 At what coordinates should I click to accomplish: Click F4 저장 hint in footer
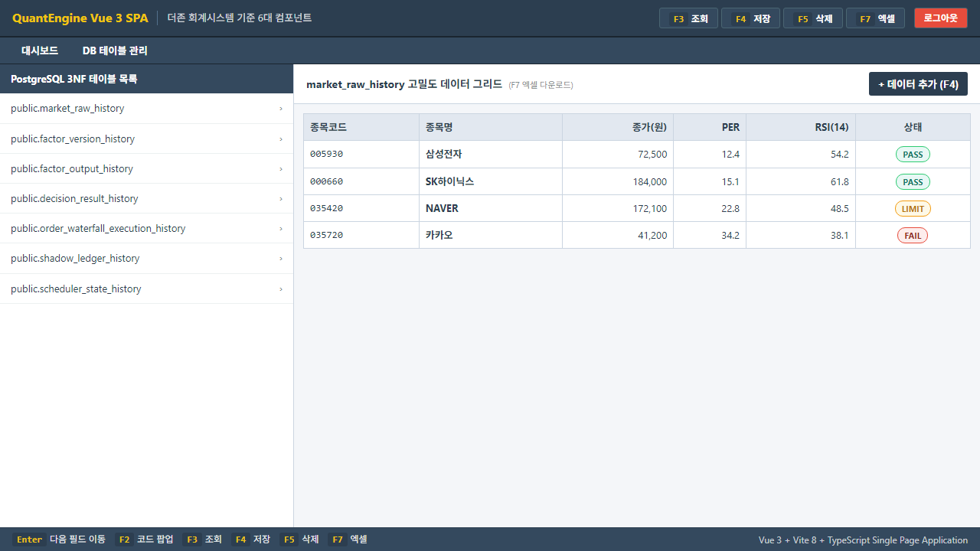tap(251, 540)
